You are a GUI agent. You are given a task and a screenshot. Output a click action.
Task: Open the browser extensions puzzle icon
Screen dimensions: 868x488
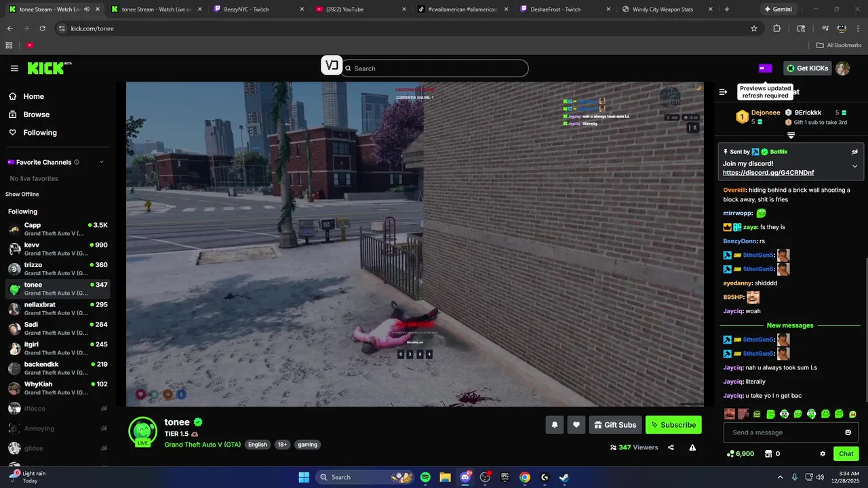coord(777,28)
